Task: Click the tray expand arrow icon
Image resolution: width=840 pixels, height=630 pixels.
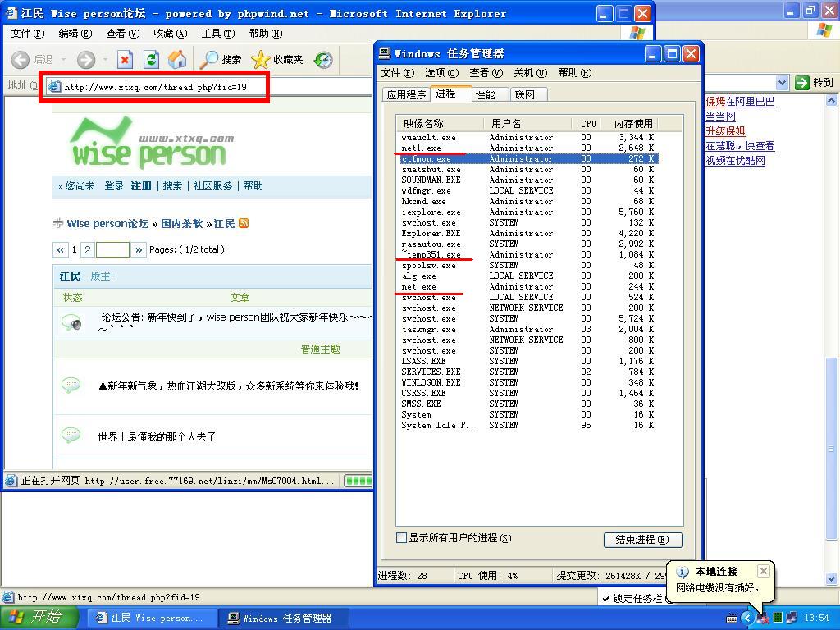Action: click(x=746, y=618)
